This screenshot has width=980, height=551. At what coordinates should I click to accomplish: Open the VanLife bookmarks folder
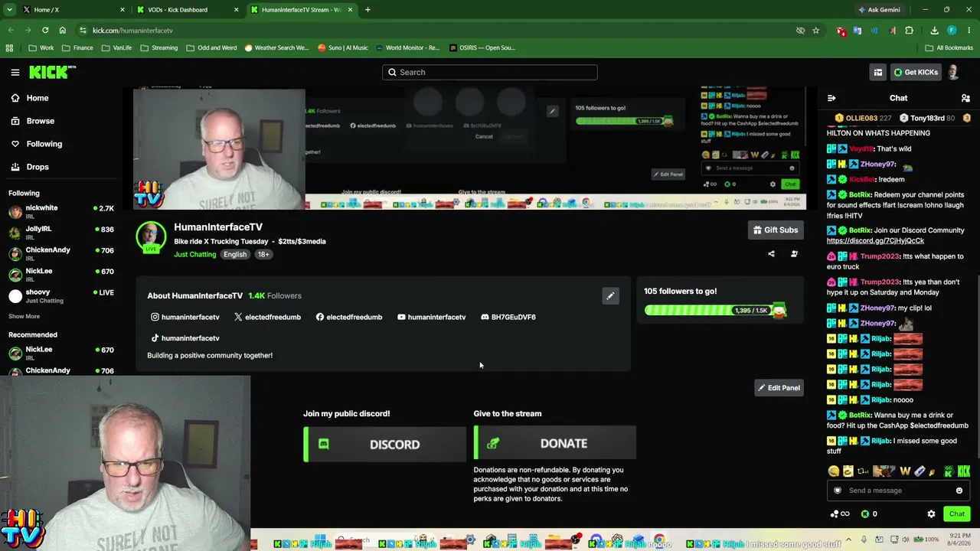click(116, 48)
